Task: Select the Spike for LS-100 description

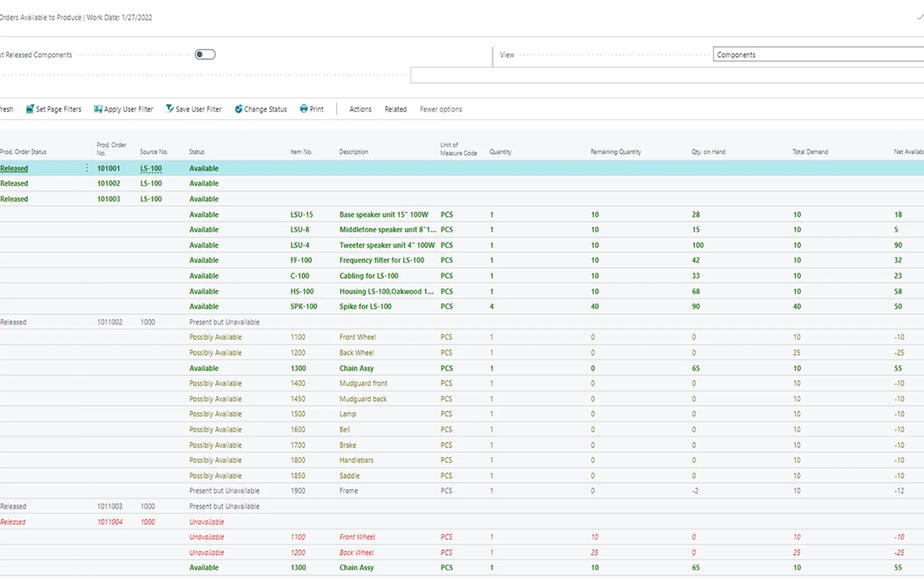Action: 365,306
